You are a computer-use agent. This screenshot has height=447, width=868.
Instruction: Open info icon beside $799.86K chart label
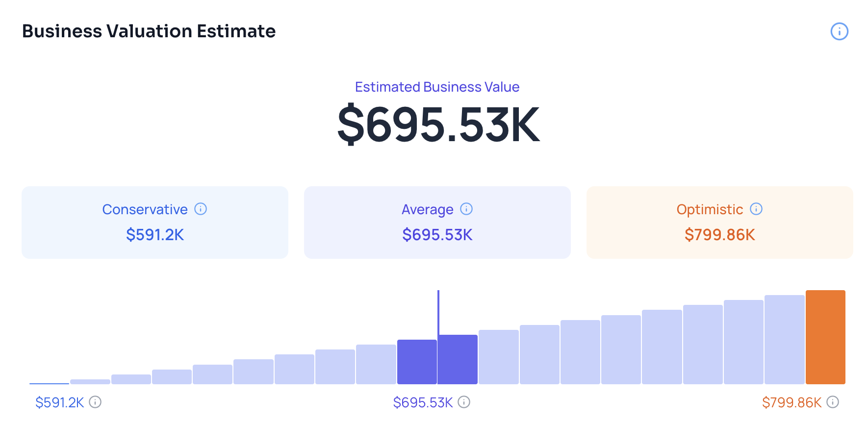833,402
